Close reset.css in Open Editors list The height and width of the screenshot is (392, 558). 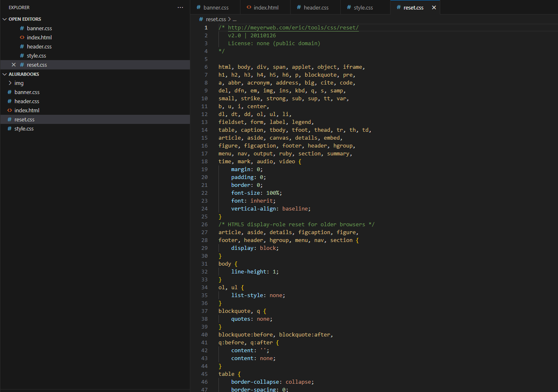(14, 65)
